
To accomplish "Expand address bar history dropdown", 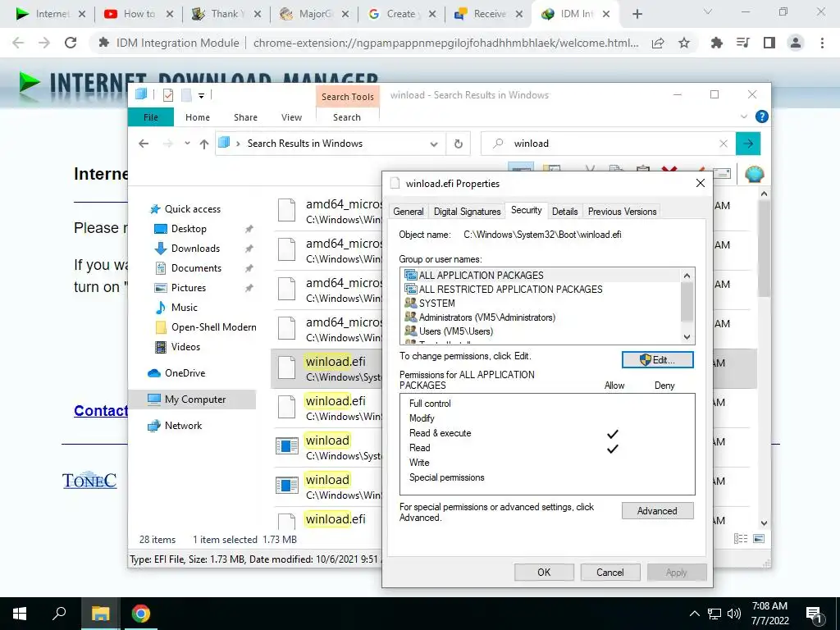I will 434,144.
